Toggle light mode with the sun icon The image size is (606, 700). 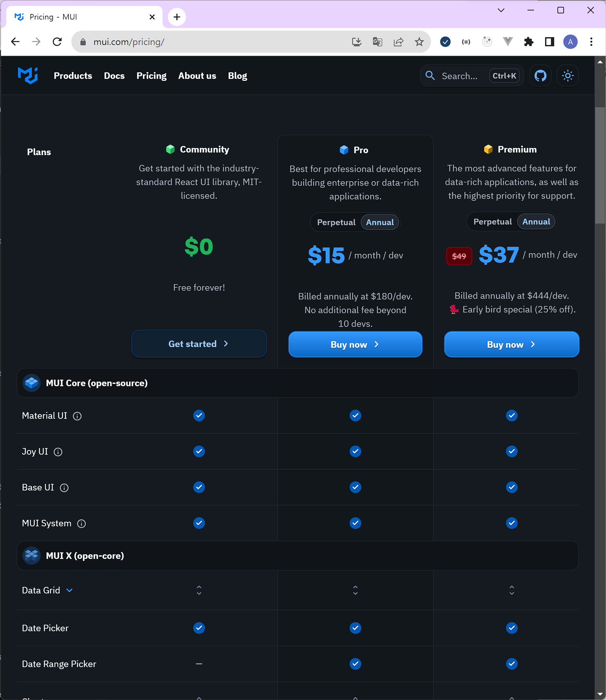point(568,76)
